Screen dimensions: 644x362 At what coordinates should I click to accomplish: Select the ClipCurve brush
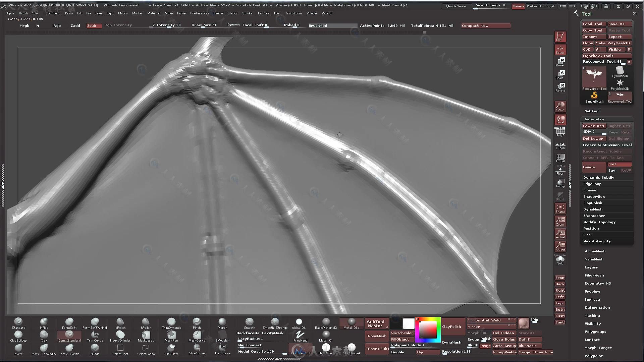pyautogui.click(x=171, y=349)
